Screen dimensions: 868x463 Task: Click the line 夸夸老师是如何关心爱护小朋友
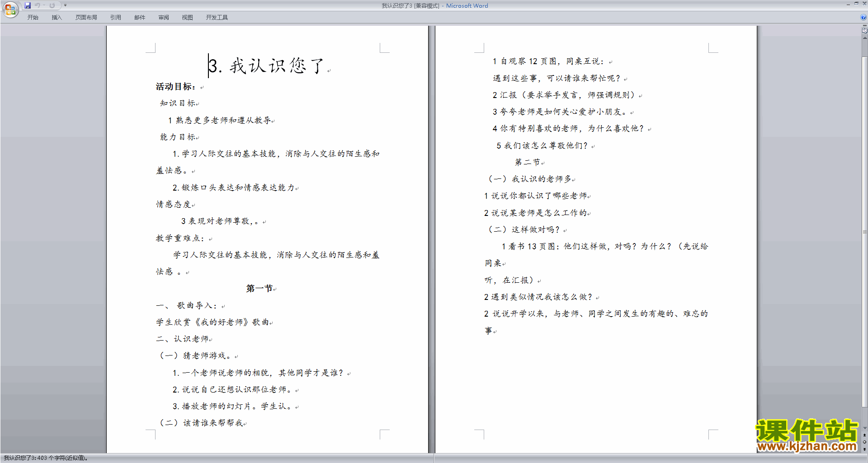tap(561, 112)
